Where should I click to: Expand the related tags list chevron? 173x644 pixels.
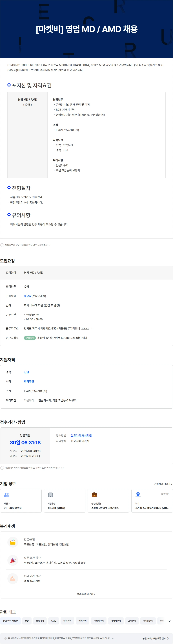click(169, 621)
